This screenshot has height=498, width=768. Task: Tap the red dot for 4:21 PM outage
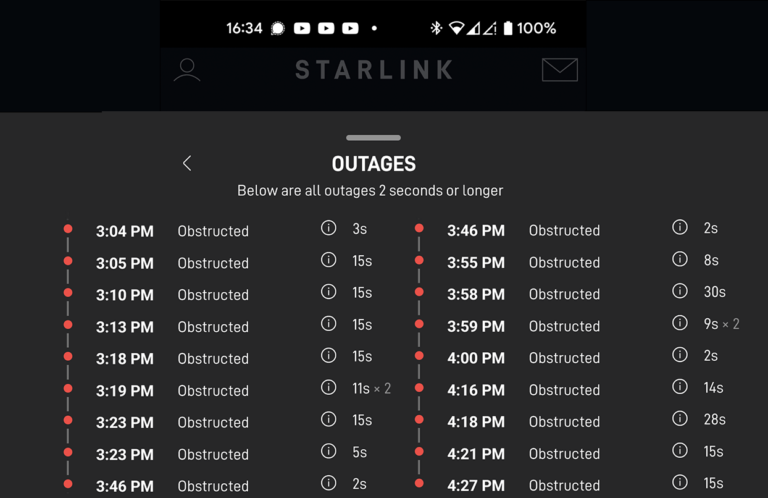419,452
